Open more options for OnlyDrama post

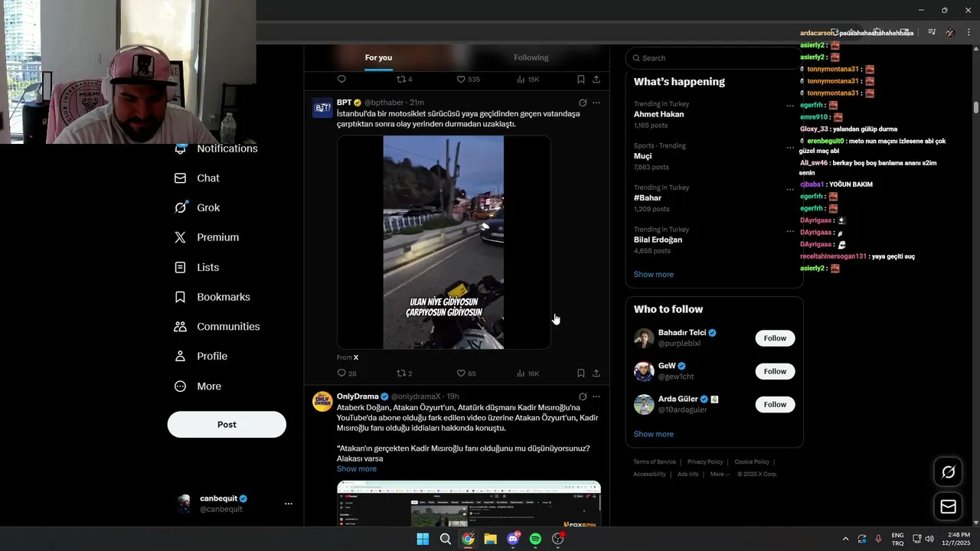tap(596, 396)
